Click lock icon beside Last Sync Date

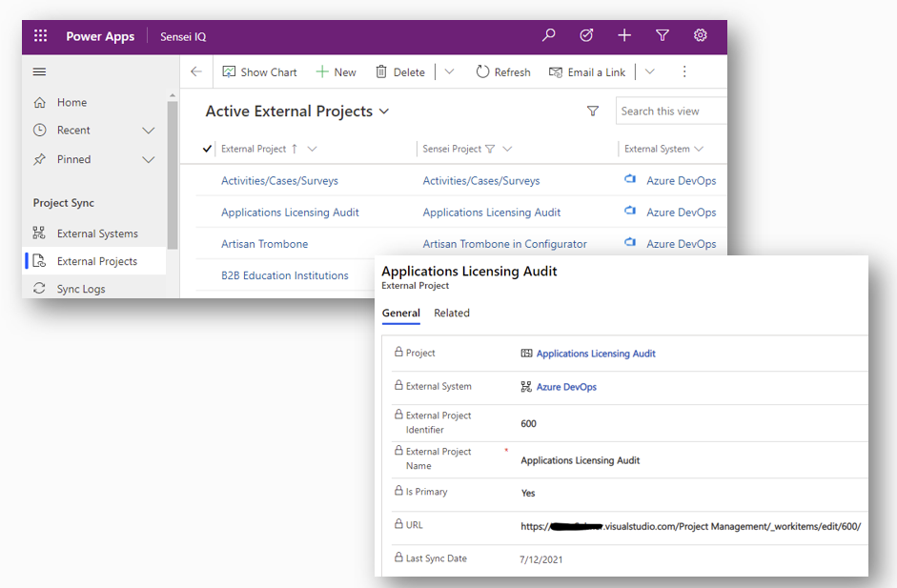[x=398, y=557]
